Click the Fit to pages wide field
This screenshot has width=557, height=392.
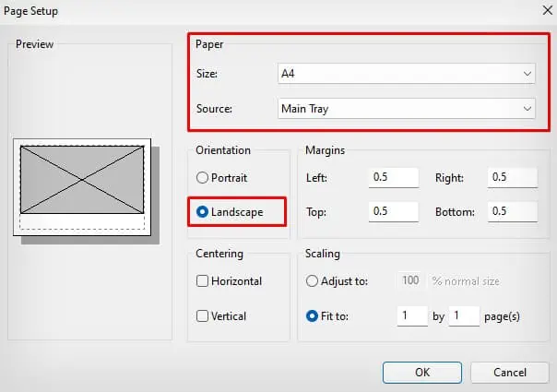412,316
